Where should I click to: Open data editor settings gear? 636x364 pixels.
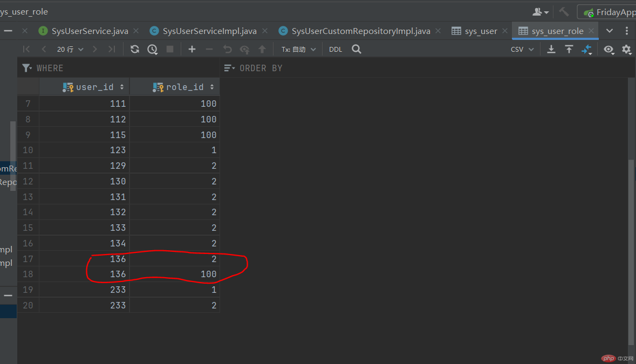point(626,50)
